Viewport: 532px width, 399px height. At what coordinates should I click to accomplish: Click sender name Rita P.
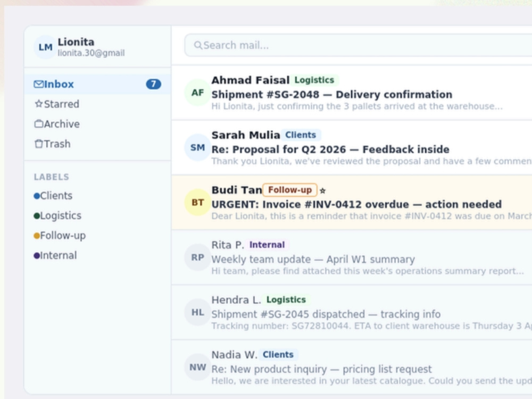point(228,245)
